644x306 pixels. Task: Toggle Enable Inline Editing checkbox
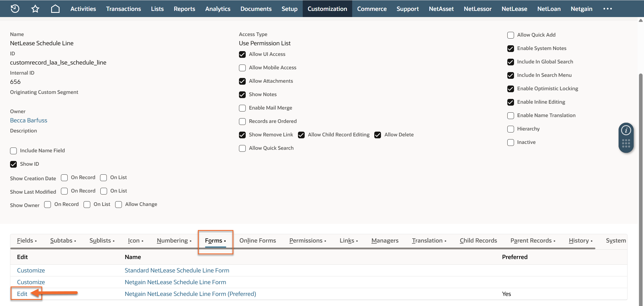point(510,102)
